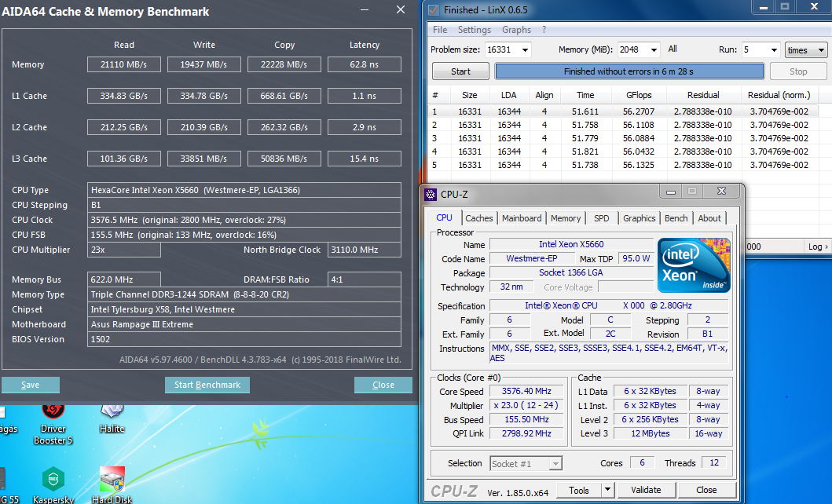The height and width of the screenshot is (504, 832).
Task: Click the LinX title bar app icon
Action: click(434, 9)
